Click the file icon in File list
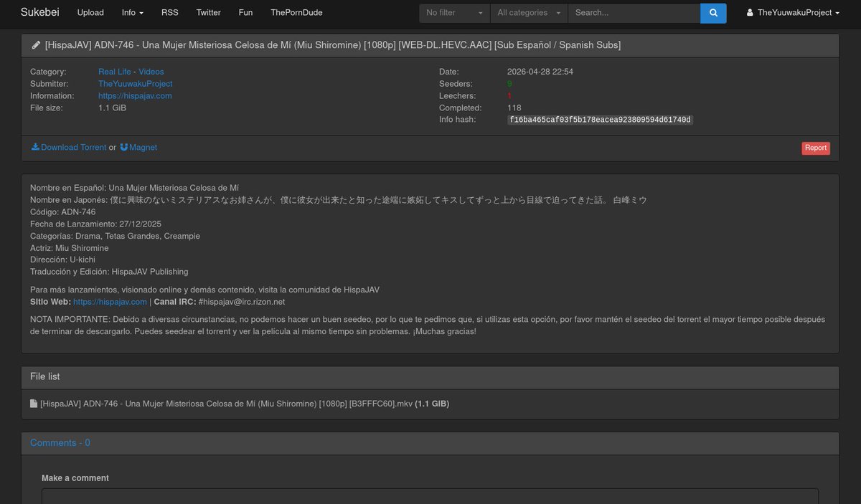 tap(34, 404)
